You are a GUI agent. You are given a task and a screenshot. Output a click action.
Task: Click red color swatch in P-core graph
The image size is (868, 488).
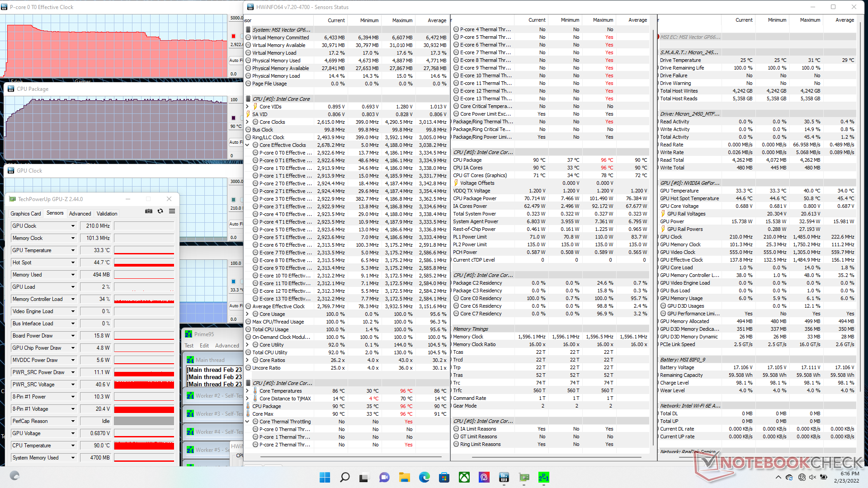click(233, 36)
